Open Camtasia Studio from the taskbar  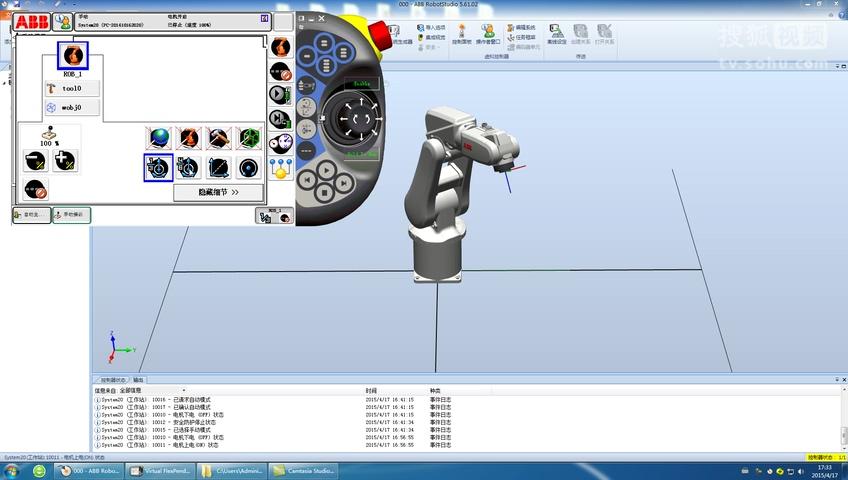[304, 471]
